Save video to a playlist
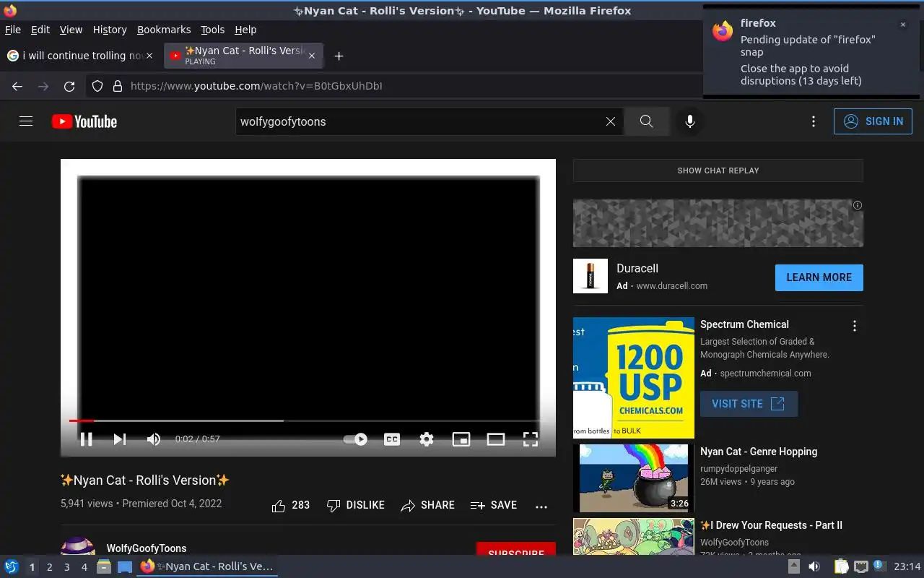 pyautogui.click(x=494, y=506)
